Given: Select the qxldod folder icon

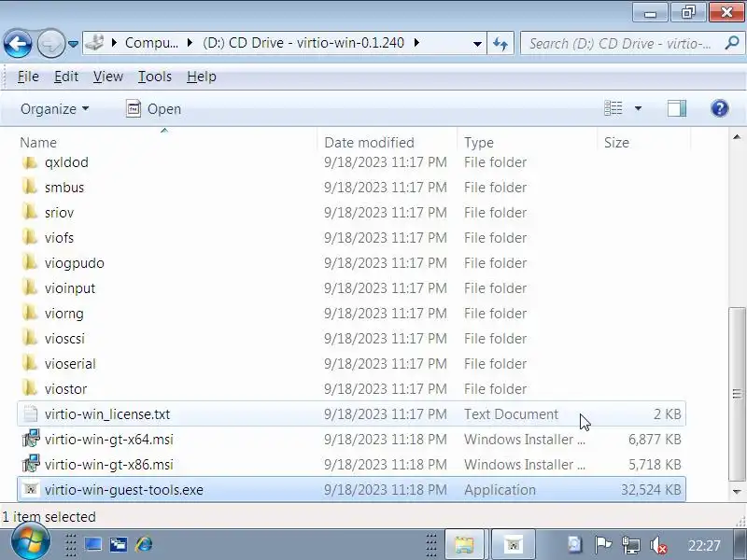Looking at the screenshot, I should tap(30, 162).
